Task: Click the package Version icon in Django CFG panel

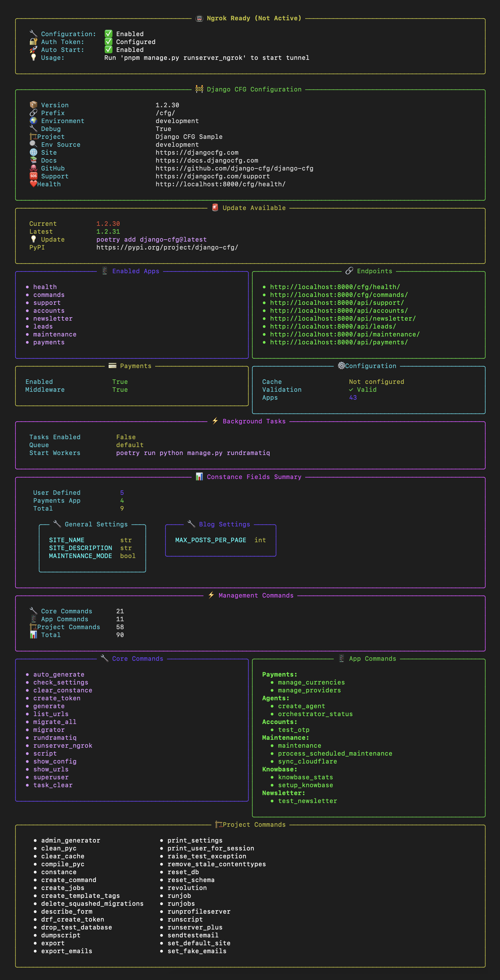Action: tap(34, 105)
